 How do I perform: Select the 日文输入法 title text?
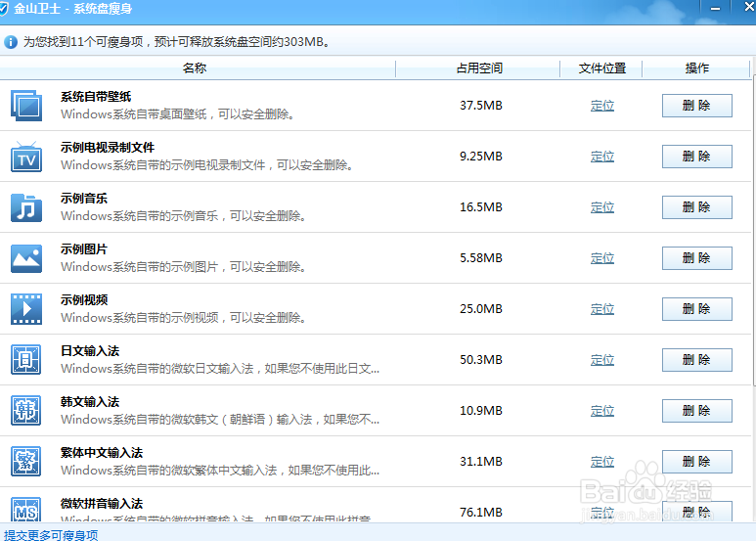click(x=90, y=351)
